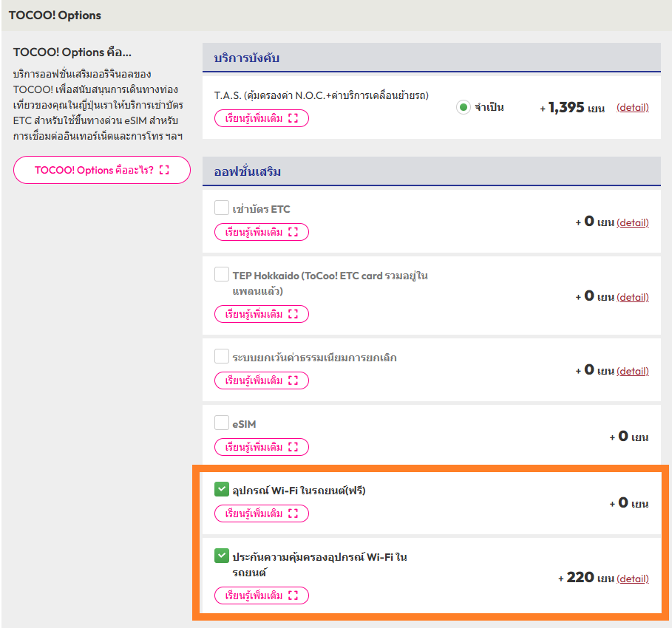This screenshot has width=672, height=628.
Task: Open (detail) link for T.A.S. 1,395 เยน
Action: pos(633,108)
